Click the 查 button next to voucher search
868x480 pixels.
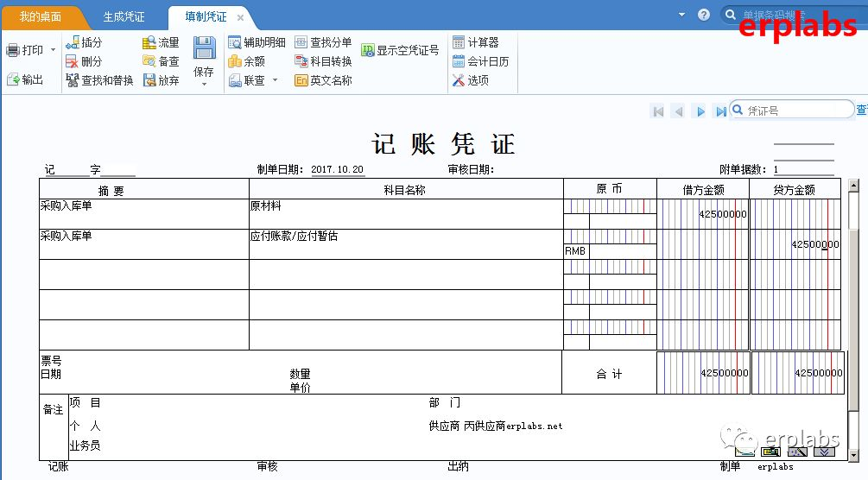point(862,110)
